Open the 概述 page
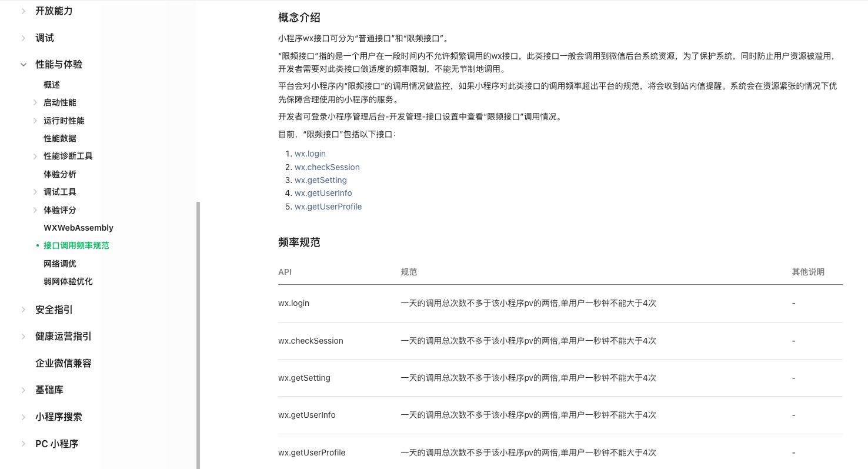This screenshot has height=469, width=868. pos(52,85)
